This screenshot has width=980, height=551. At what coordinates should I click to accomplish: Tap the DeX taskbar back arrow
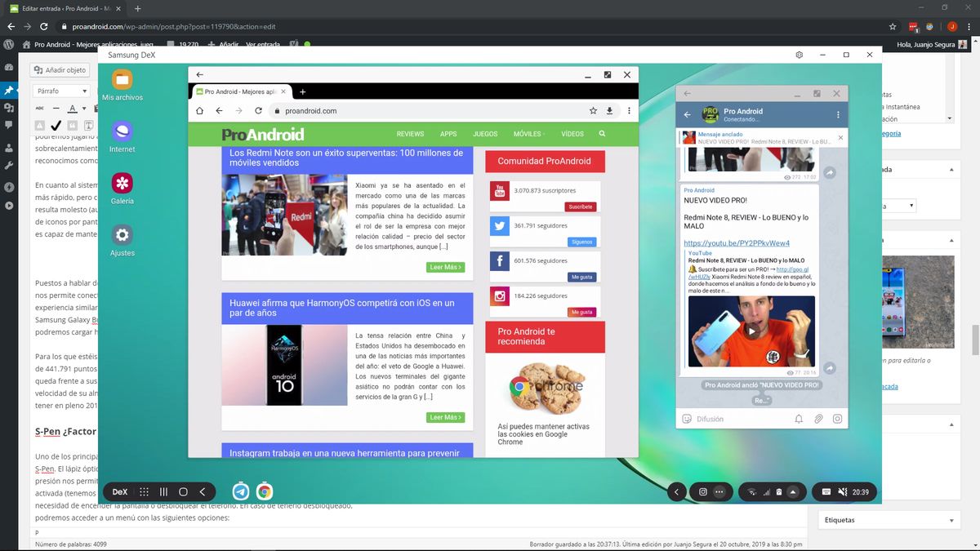pyautogui.click(x=203, y=492)
